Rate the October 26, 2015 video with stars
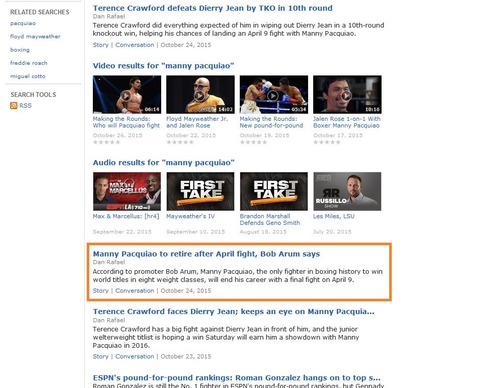The width and height of the screenshot is (480, 388). click(x=106, y=142)
